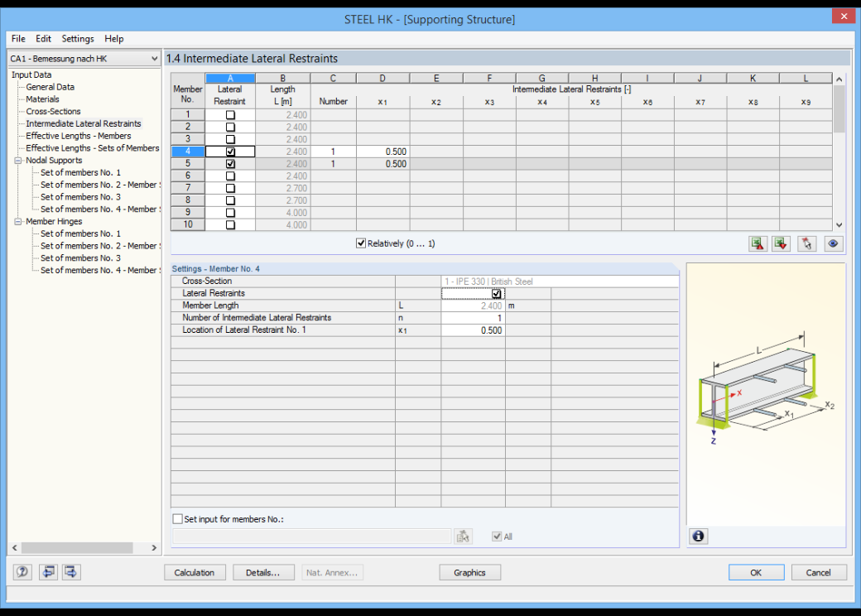This screenshot has width=861, height=616.
Task: Select Set of members No. 3 under Nodal Supports
Action: pyautogui.click(x=81, y=197)
